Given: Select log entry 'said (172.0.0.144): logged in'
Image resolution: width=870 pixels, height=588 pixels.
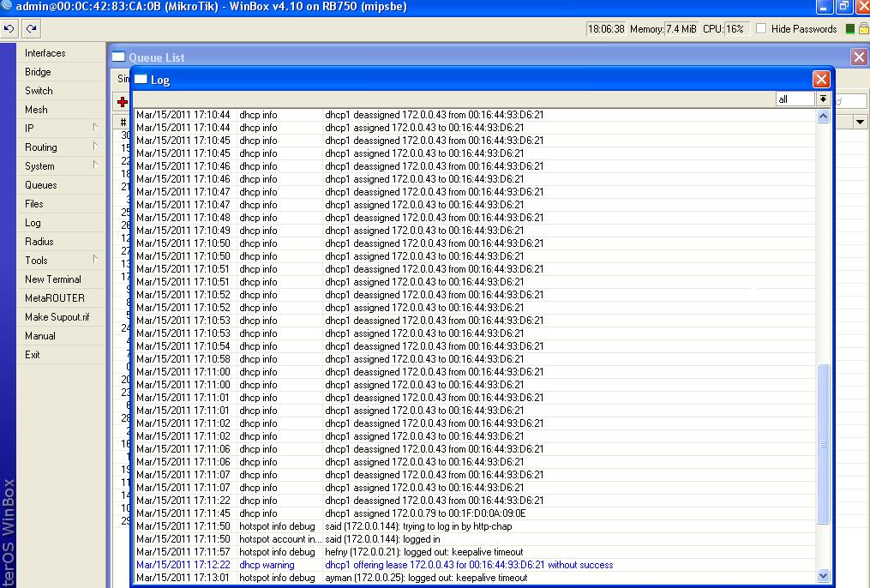Looking at the screenshot, I should 475,539.
